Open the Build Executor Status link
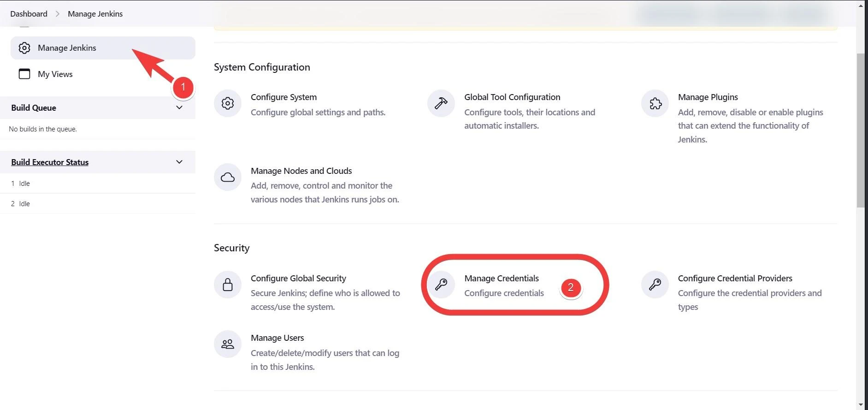 [x=50, y=162]
